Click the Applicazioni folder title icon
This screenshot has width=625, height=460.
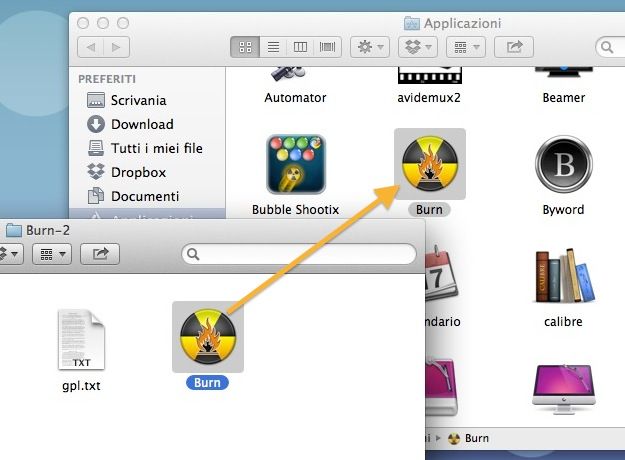[x=412, y=24]
